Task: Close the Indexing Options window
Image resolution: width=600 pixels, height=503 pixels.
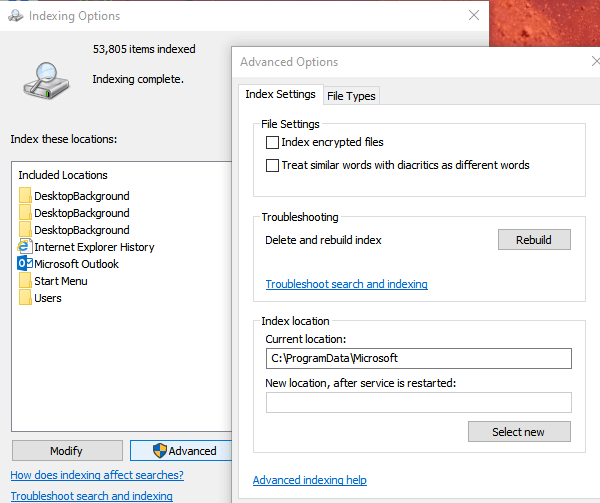Action: pos(474,15)
